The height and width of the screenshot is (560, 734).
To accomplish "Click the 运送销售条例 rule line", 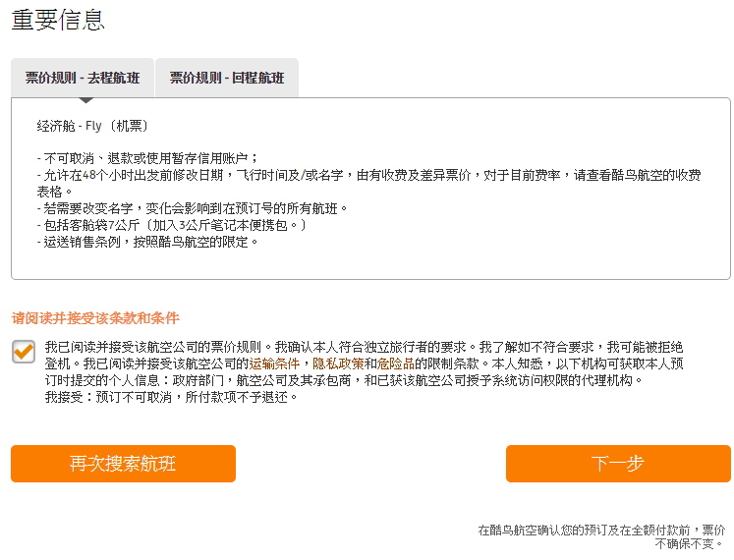I will [x=145, y=242].
